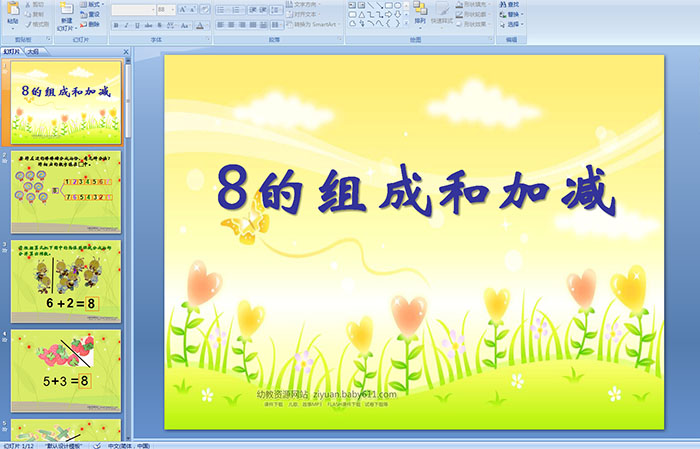This screenshot has width=700, height=449.
Task: Select the Slides (幻灯片) pane tab
Action: (12, 51)
